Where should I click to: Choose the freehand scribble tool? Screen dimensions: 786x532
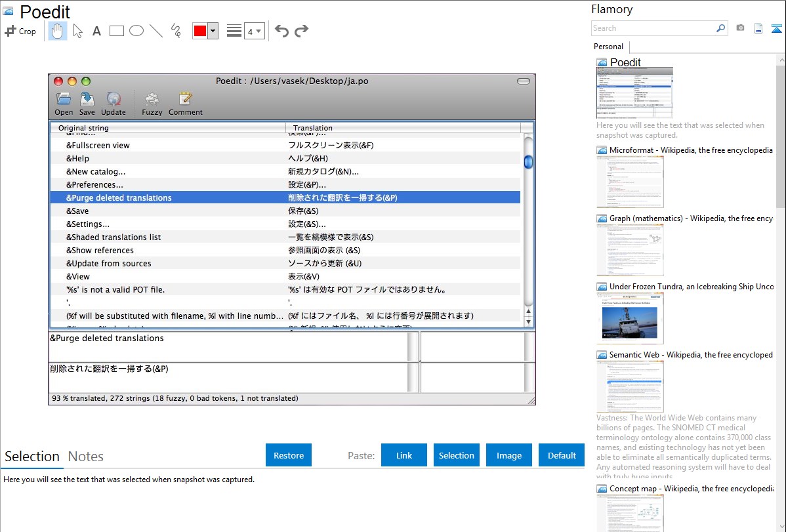coord(175,31)
